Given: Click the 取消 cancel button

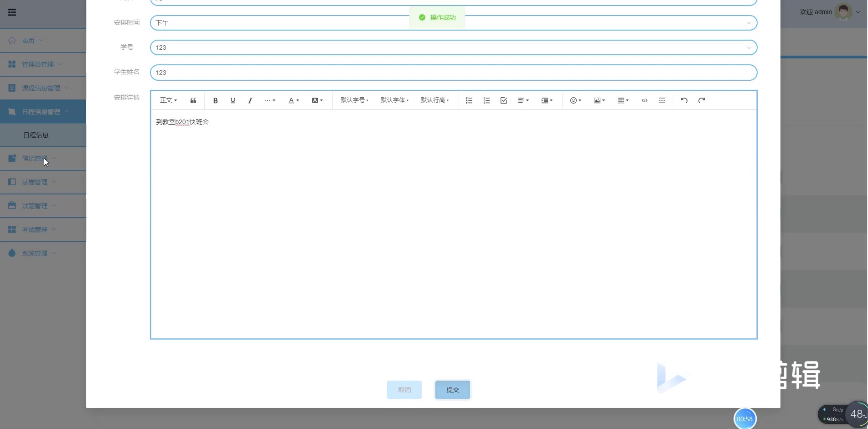Looking at the screenshot, I should click(x=404, y=390).
